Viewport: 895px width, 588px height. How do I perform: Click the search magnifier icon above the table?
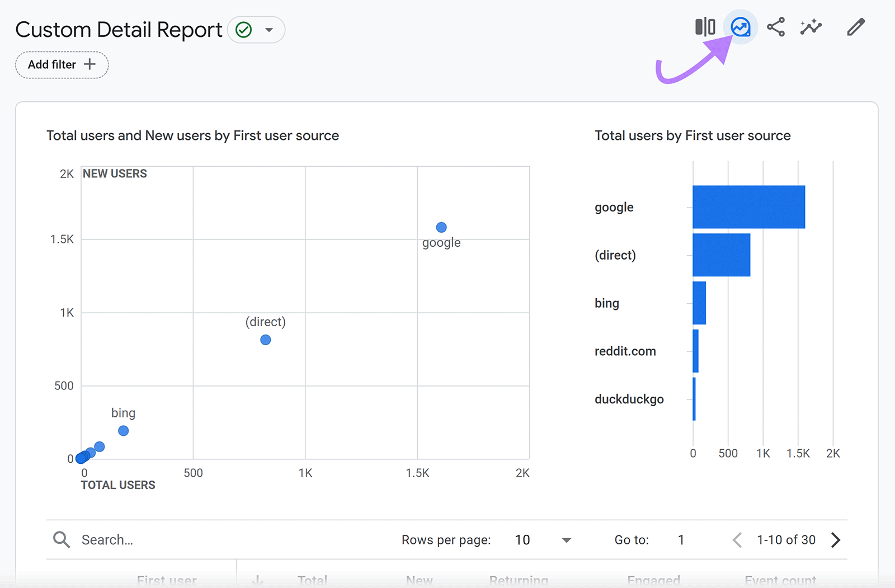62,539
